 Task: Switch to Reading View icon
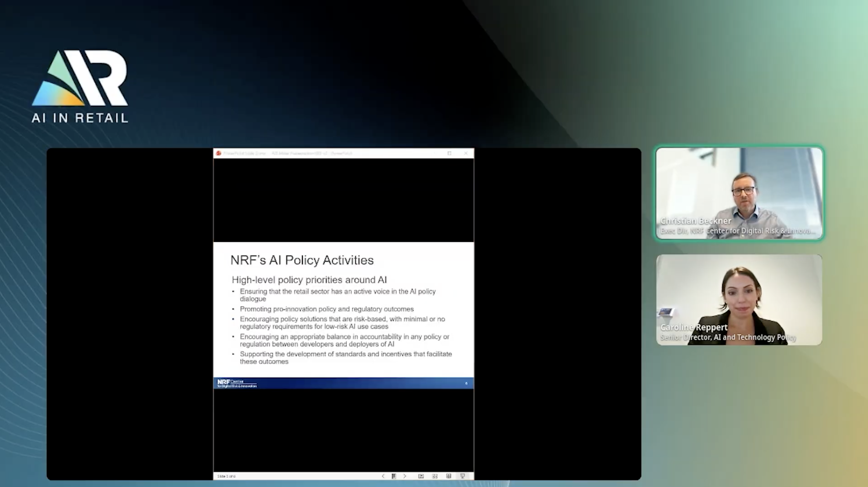coord(449,476)
